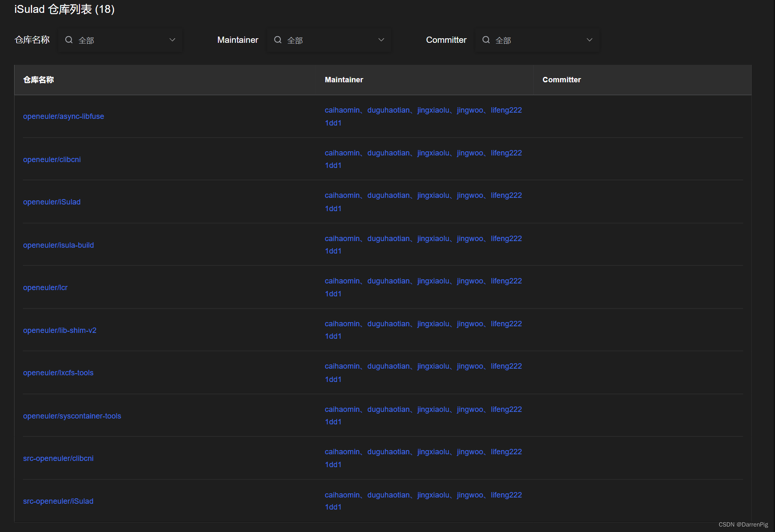Click the Committer table column header

(562, 80)
